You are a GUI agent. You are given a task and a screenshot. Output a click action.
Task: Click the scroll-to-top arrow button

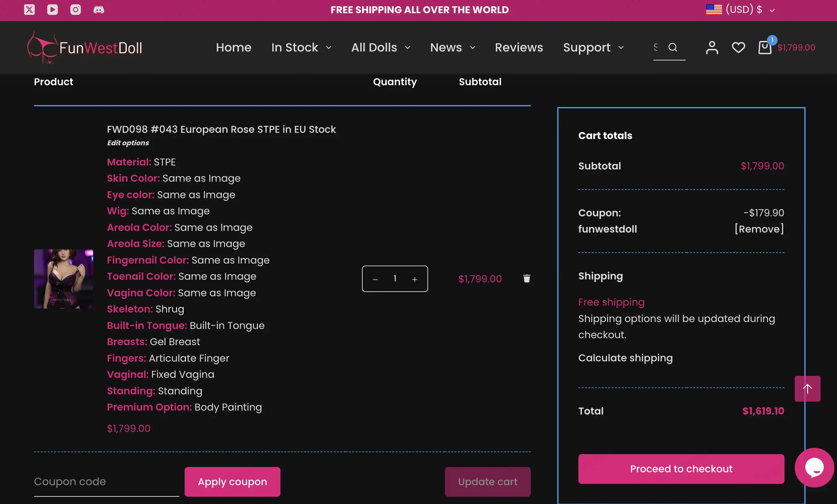[807, 388]
